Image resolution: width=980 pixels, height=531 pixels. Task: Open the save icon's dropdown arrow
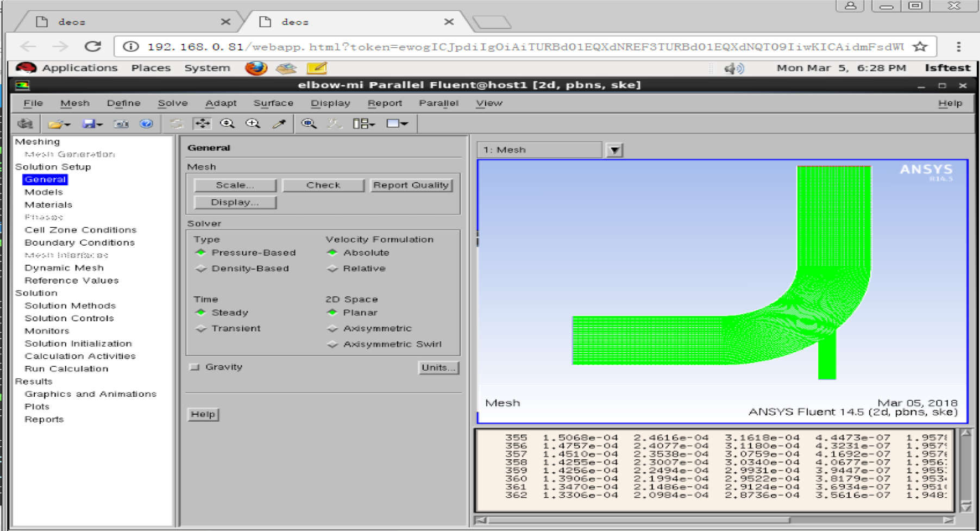[100, 124]
